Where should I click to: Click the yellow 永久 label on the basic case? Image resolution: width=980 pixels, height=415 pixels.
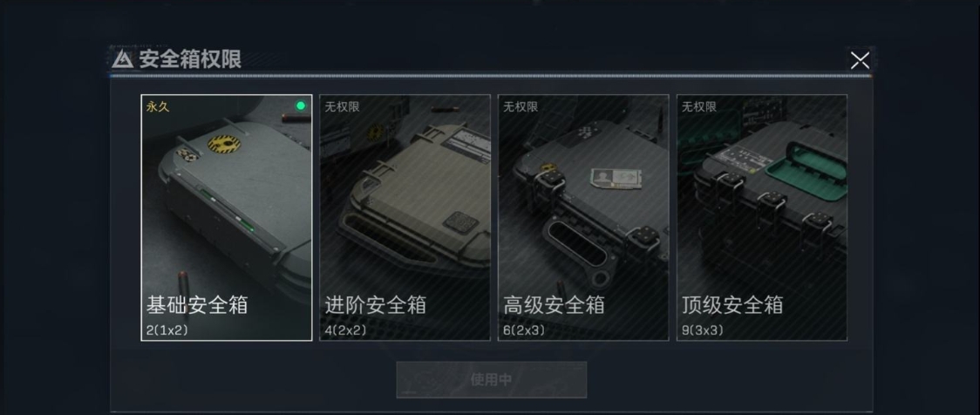[x=158, y=107]
